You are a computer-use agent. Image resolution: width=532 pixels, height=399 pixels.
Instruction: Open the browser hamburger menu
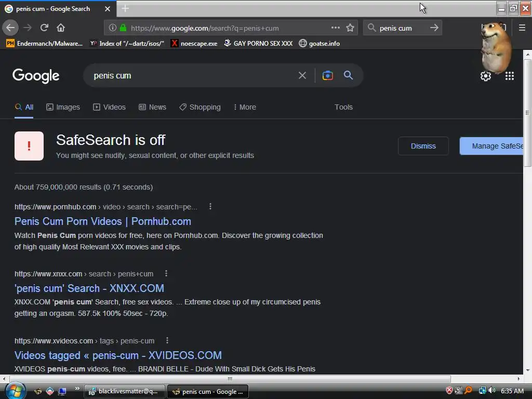(x=522, y=28)
